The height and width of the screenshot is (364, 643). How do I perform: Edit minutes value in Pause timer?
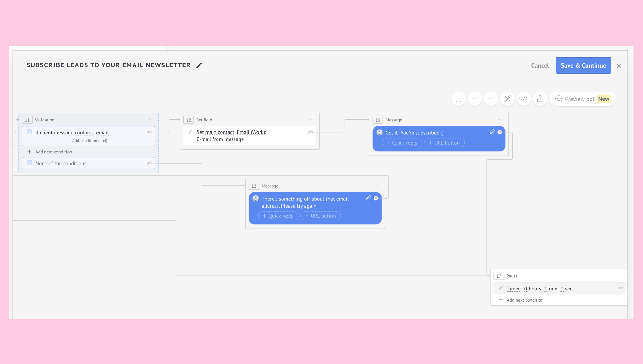(546, 289)
